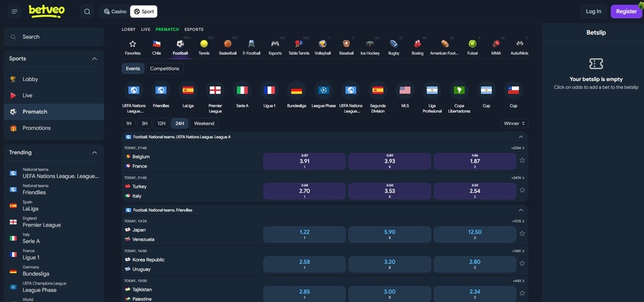
Task: Favorite the Japan vs Venezuela match star
Action: [522, 234]
